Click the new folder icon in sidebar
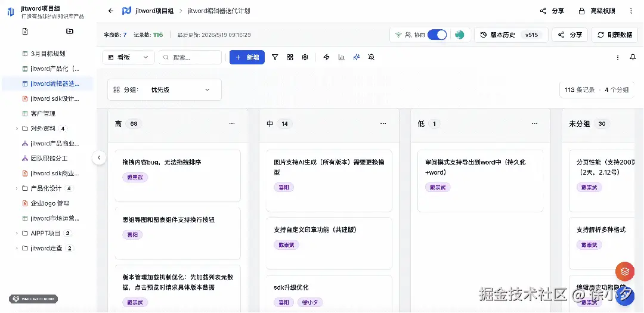The image size is (644, 313). [x=70, y=31]
